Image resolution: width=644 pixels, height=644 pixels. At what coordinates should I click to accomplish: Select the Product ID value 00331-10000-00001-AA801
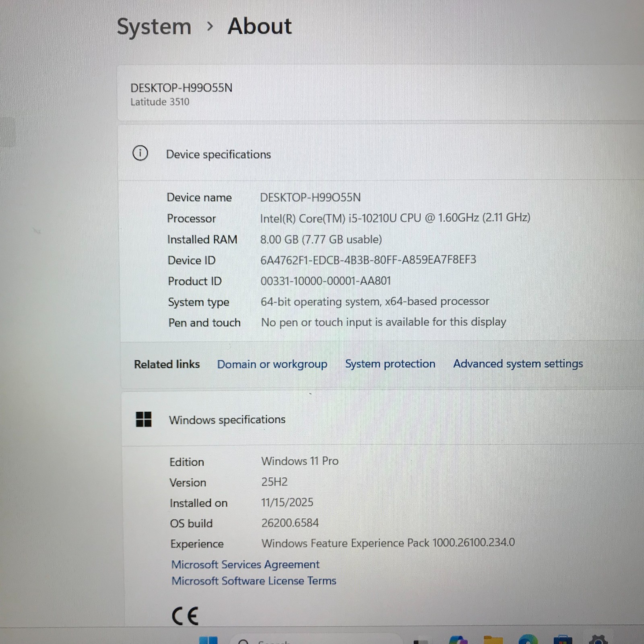[x=326, y=281]
